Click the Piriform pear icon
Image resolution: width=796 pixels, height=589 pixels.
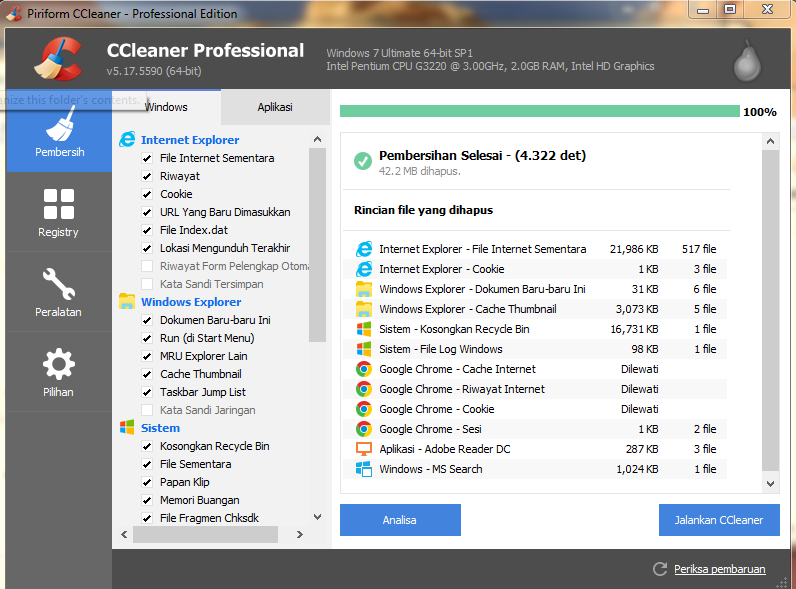pyautogui.click(x=747, y=61)
